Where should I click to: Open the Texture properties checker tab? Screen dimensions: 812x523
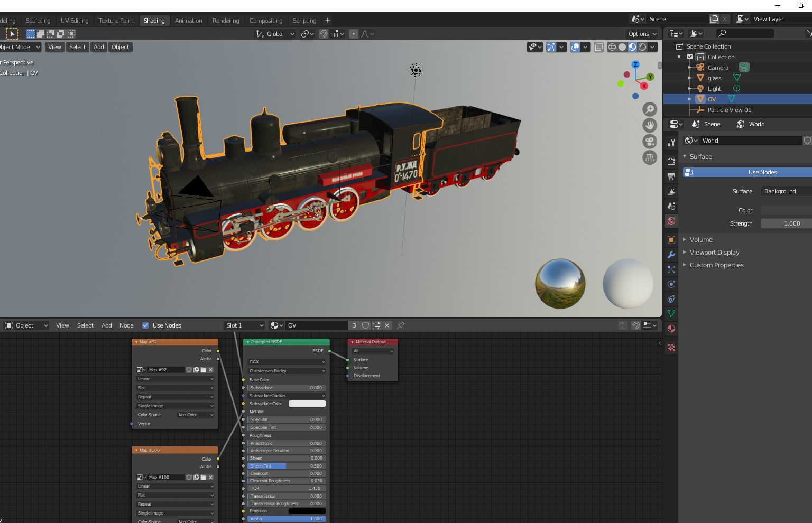pyautogui.click(x=671, y=348)
